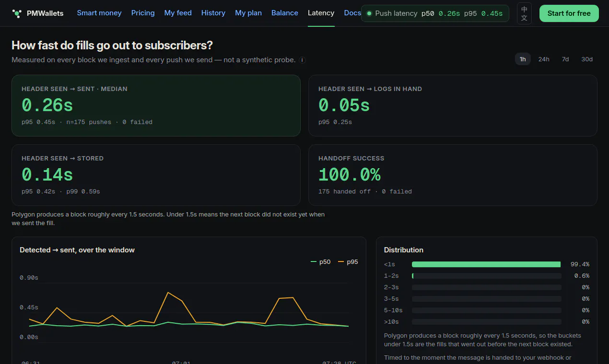609x364 pixels.
Task: Click the 0.6% distribution percentage
Action: [582, 276]
